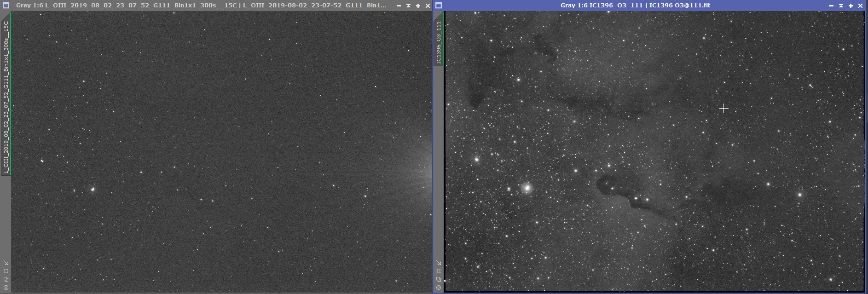868x294 pixels.
Task: Shade the IC1396 O3 image window
Action: pyautogui.click(x=841, y=6)
